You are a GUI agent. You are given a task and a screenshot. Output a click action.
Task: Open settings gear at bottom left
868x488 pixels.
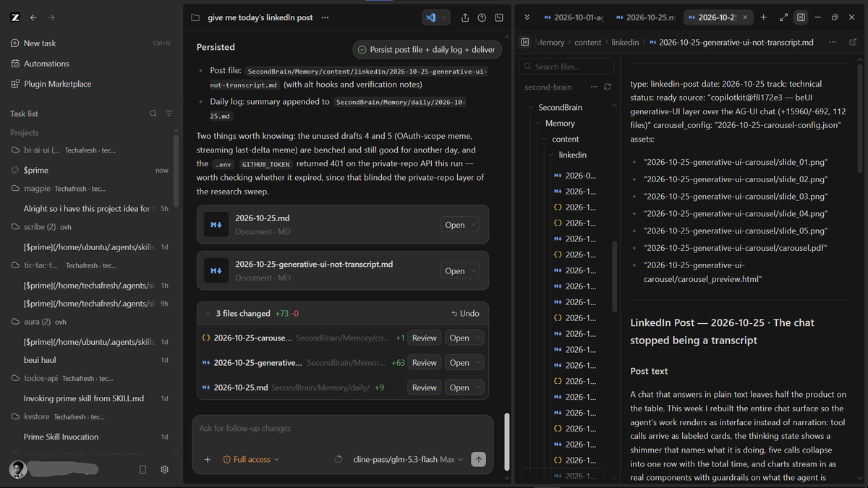click(164, 469)
